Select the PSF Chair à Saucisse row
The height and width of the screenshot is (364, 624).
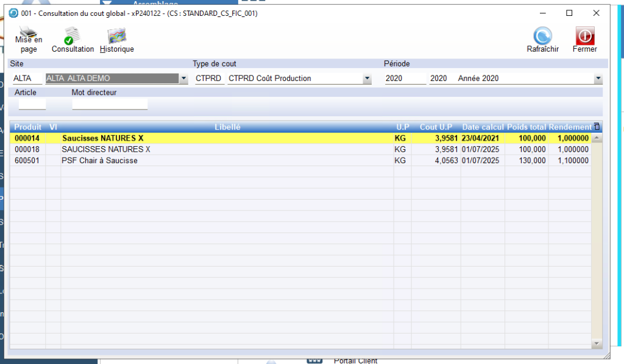(x=99, y=161)
